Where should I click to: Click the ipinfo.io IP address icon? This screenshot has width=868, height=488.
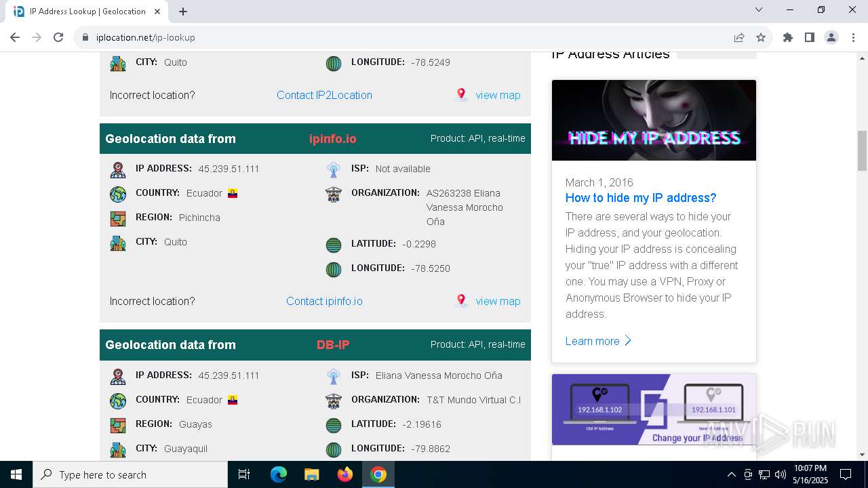pyautogui.click(x=118, y=169)
